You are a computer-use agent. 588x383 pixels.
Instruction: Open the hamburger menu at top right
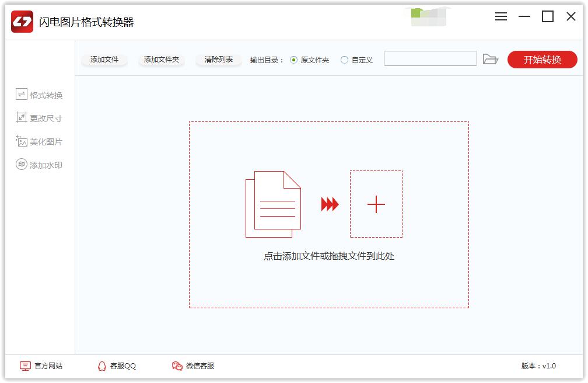coord(501,16)
